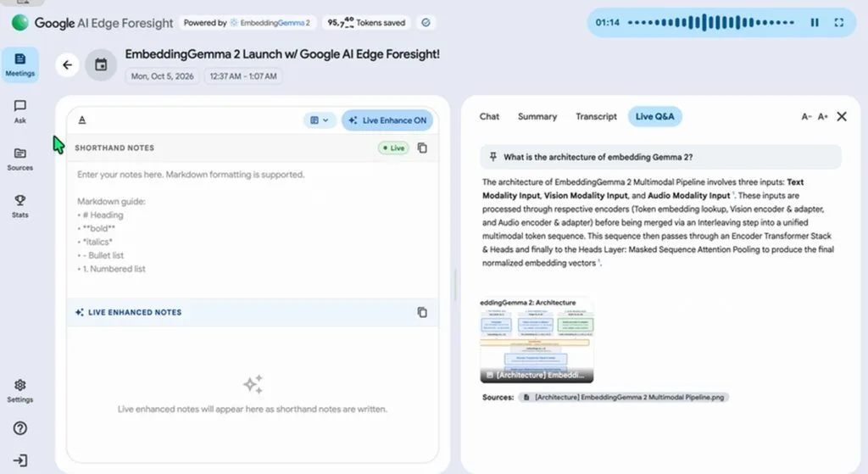The image size is (868, 474).
Task: Click the Tokens saved counter
Action: (x=366, y=23)
